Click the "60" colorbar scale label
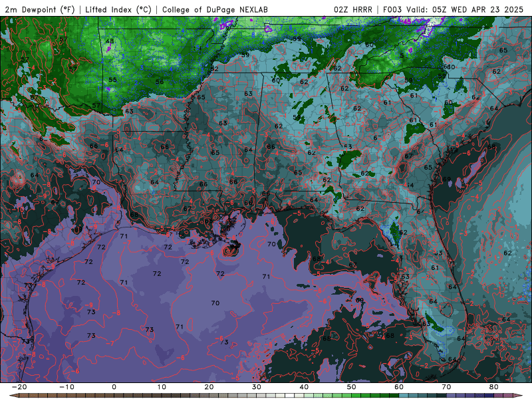The width and height of the screenshot is (532, 399). 399,387
